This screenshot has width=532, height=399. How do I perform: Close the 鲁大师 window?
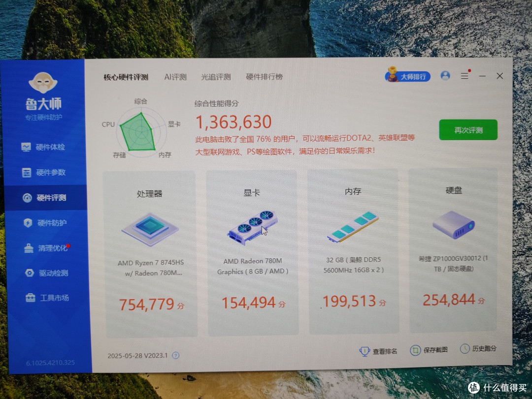point(500,76)
